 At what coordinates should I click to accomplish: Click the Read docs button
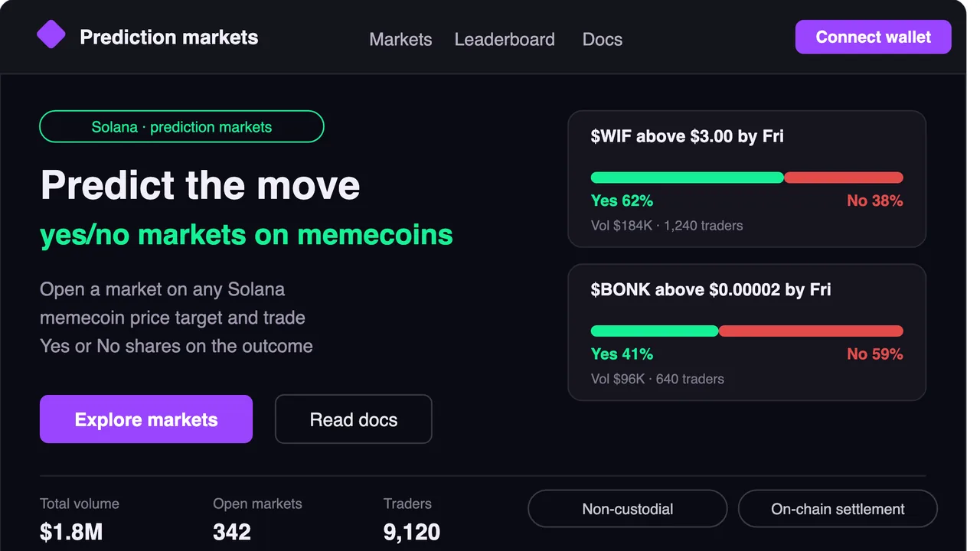tap(354, 419)
